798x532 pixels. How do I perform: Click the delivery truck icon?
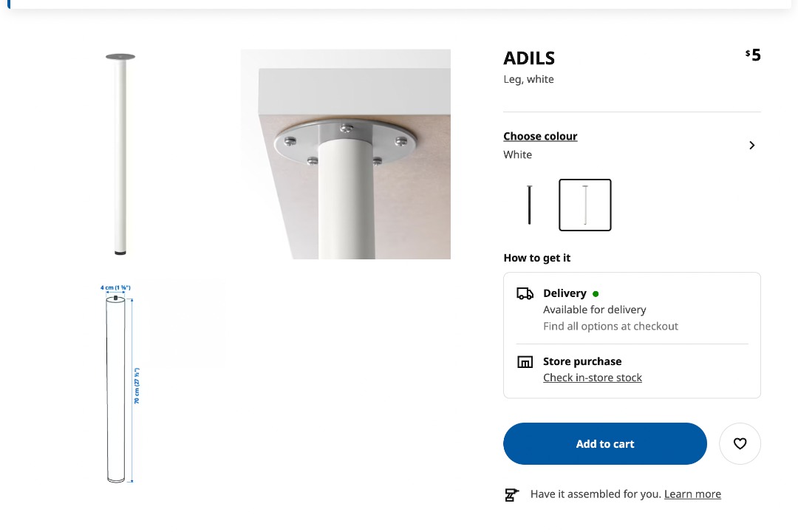[x=525, y=293]
